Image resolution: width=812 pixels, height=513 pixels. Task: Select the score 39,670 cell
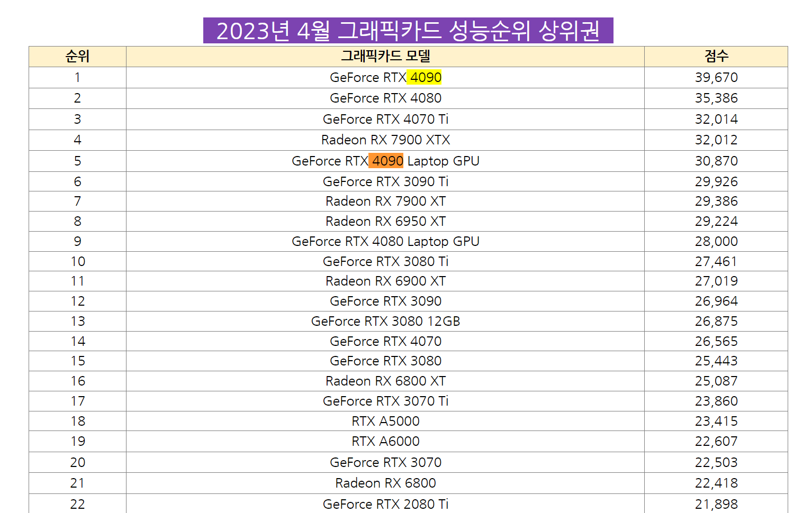[716, 77]
